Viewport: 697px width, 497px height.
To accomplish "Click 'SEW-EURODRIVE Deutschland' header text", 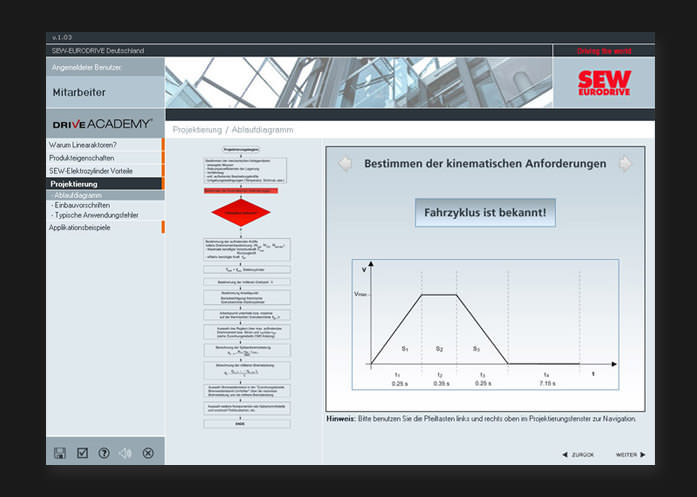I will tap(98, 51).
